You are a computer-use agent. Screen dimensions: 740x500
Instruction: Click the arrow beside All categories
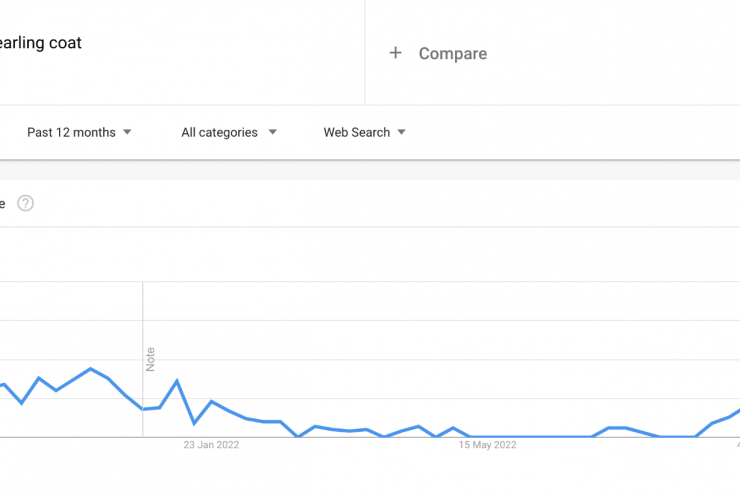click(273, 132)
